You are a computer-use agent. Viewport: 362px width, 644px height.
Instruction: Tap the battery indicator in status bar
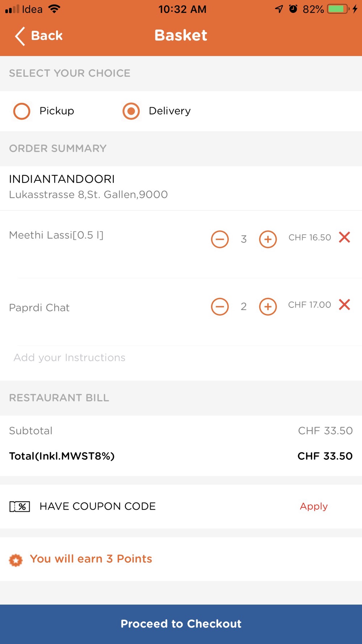338,9
